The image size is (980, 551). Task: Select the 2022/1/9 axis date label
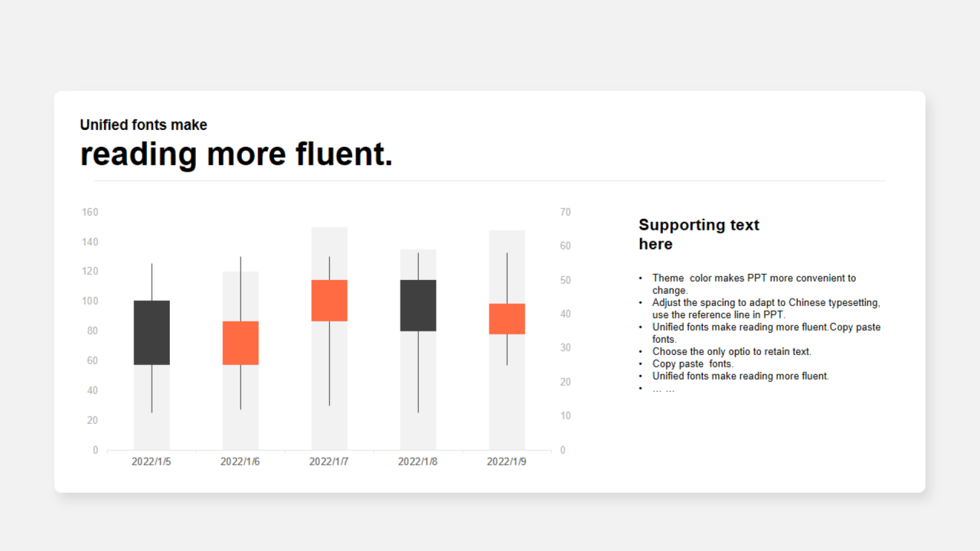[x=507, y=461]
